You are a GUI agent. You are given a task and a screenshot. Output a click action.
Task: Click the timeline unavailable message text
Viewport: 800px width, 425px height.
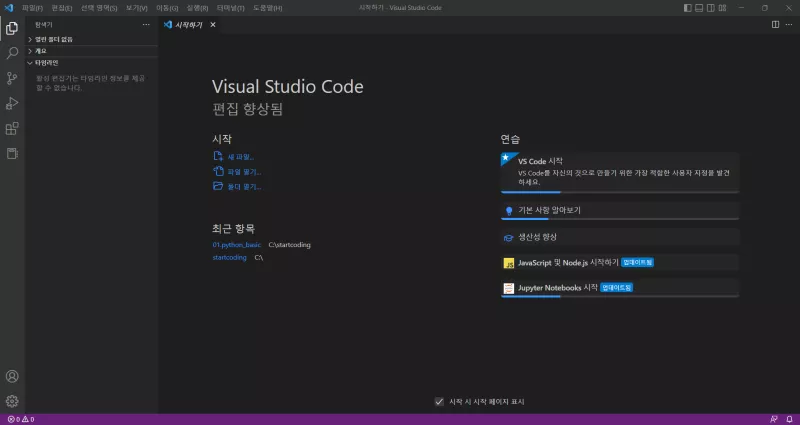pyautogui.click(x=91, y=83)
